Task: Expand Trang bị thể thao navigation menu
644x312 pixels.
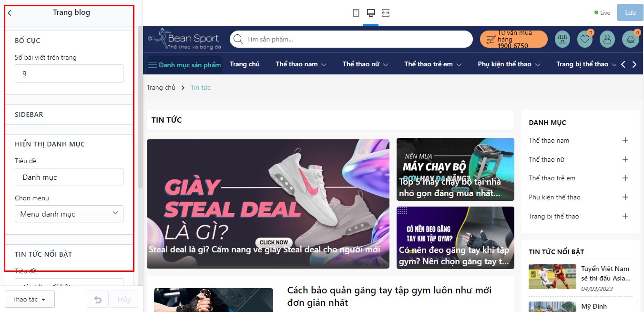Action: coord(586,64)
